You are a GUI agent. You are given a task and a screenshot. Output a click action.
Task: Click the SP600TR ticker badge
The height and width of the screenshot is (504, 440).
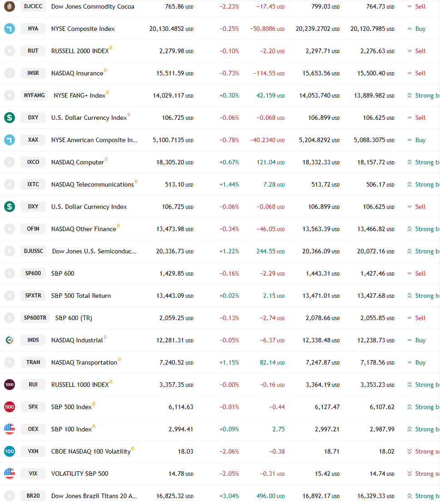pos(35,318)
